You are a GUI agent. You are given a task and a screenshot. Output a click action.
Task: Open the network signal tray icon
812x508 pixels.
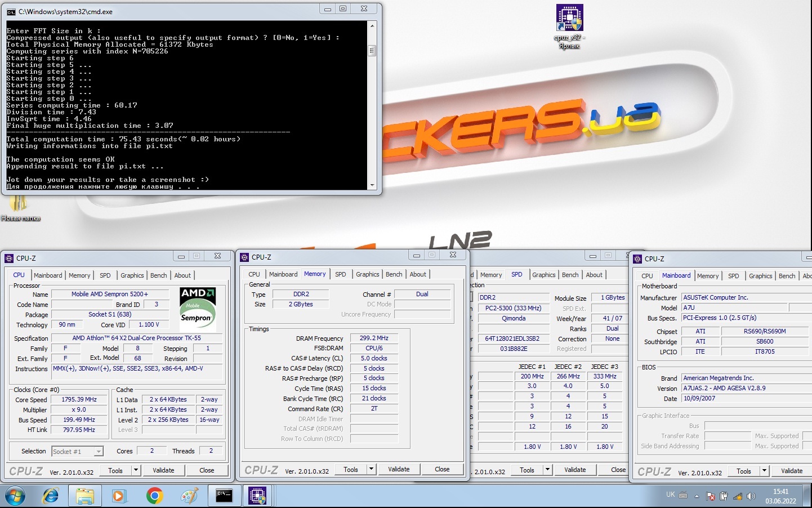coord(737,496)
